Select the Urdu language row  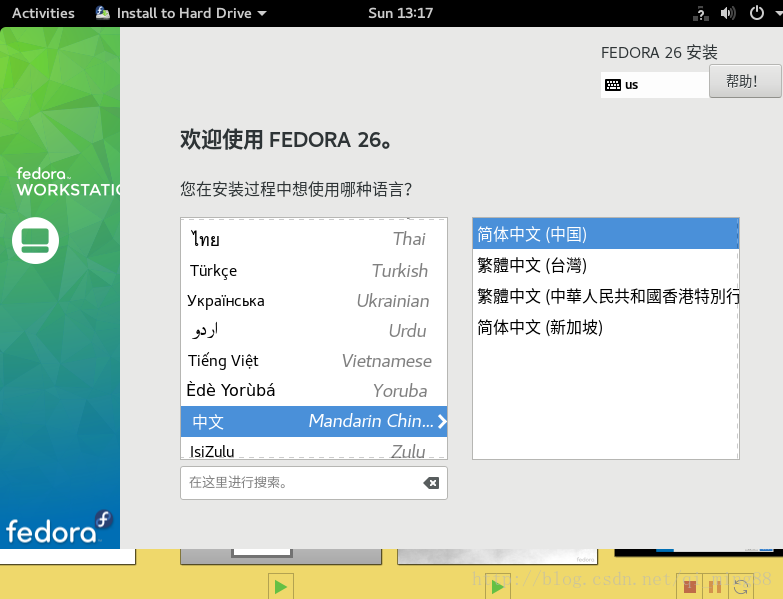click(x=314, y=331)
